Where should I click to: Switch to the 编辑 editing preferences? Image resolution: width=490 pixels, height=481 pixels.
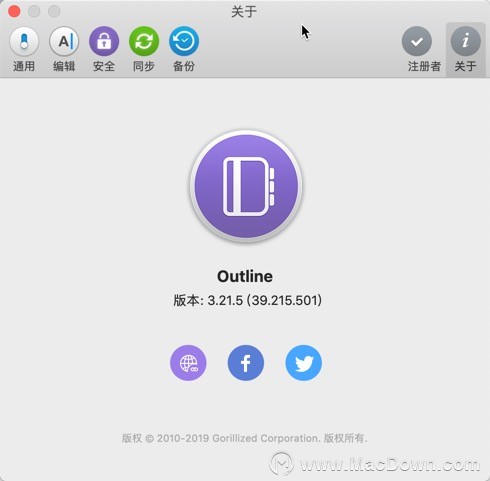(x=64, y=49)
